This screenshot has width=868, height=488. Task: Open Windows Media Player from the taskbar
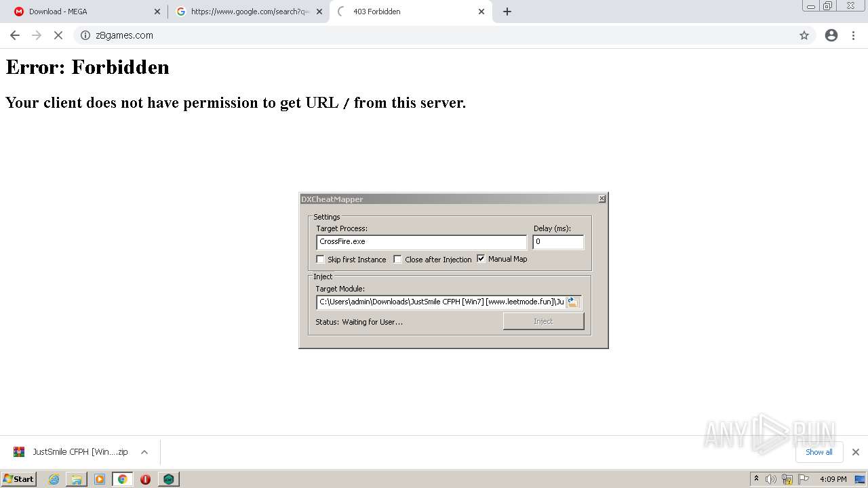100,479
